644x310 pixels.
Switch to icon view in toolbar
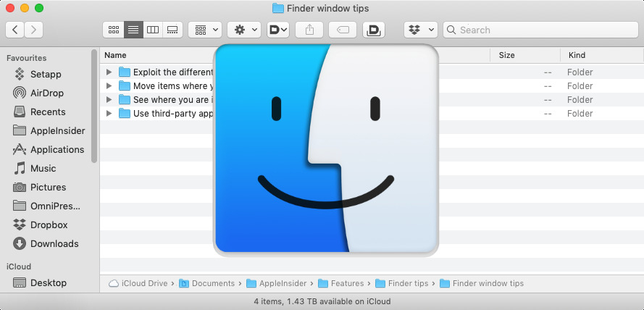click(114, 30)
